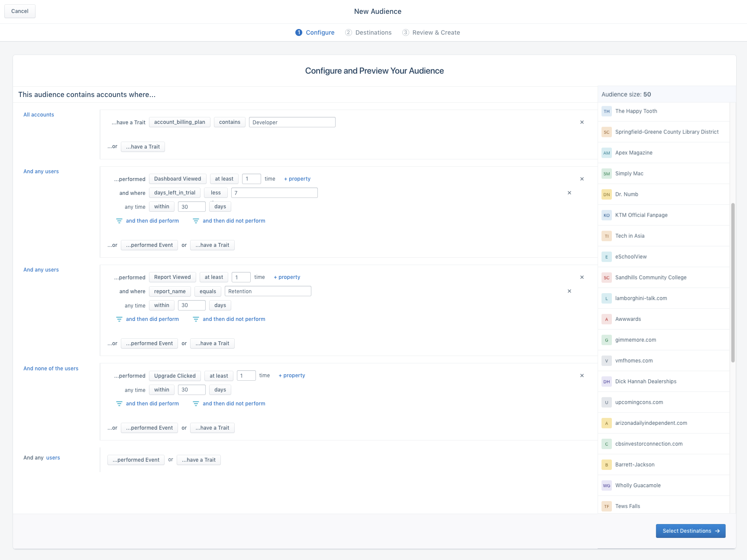Viewport: 747px width, 560px height.
Task: Change 'less' operator for days_left_in_trial
Action: 216,193
